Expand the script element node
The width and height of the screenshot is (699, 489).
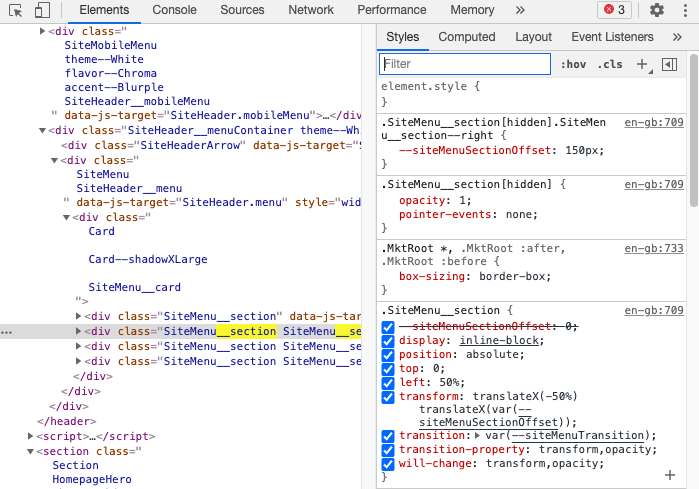click(30, 436)
